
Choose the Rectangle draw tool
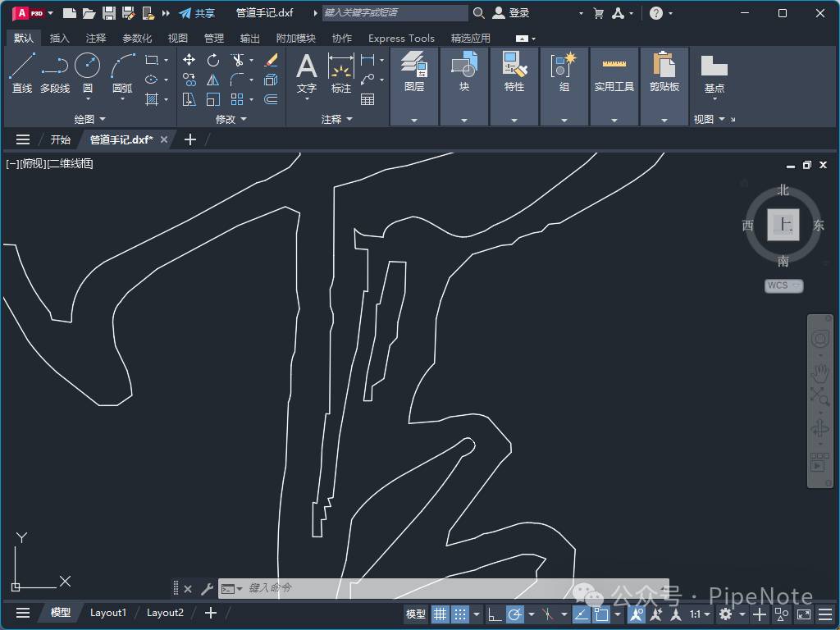152,60
